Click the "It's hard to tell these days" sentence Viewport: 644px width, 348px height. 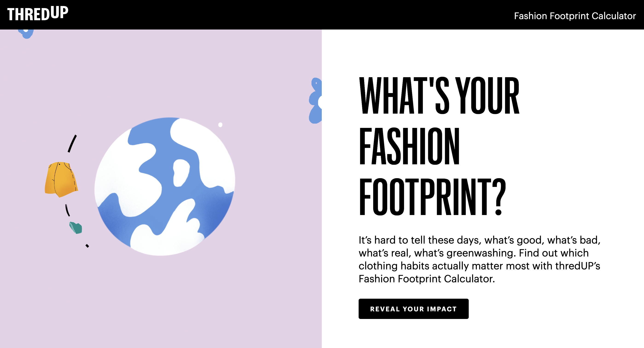click(419, 240)
